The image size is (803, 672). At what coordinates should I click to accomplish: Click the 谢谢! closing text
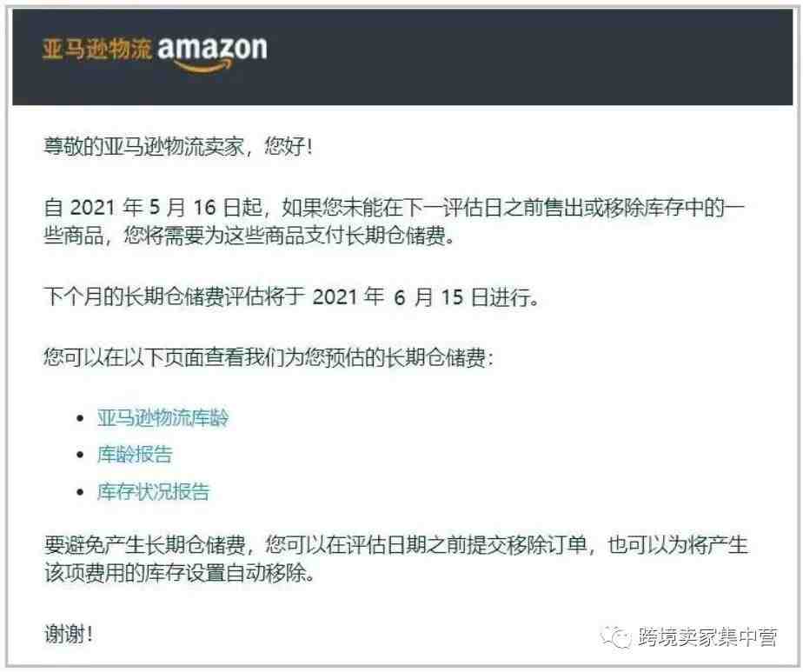point(69,635)
